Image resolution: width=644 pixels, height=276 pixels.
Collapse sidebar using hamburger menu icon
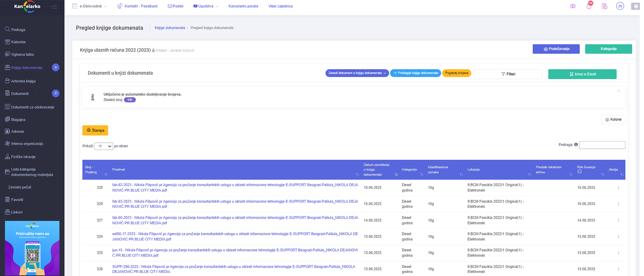pyautogui.click(x=54, y=6)
